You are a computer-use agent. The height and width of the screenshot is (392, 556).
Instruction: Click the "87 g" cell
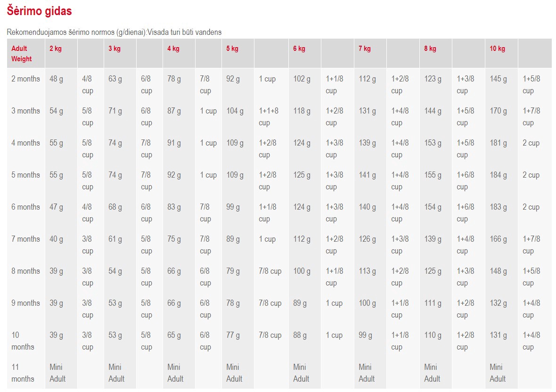click(x=174, y=111)
